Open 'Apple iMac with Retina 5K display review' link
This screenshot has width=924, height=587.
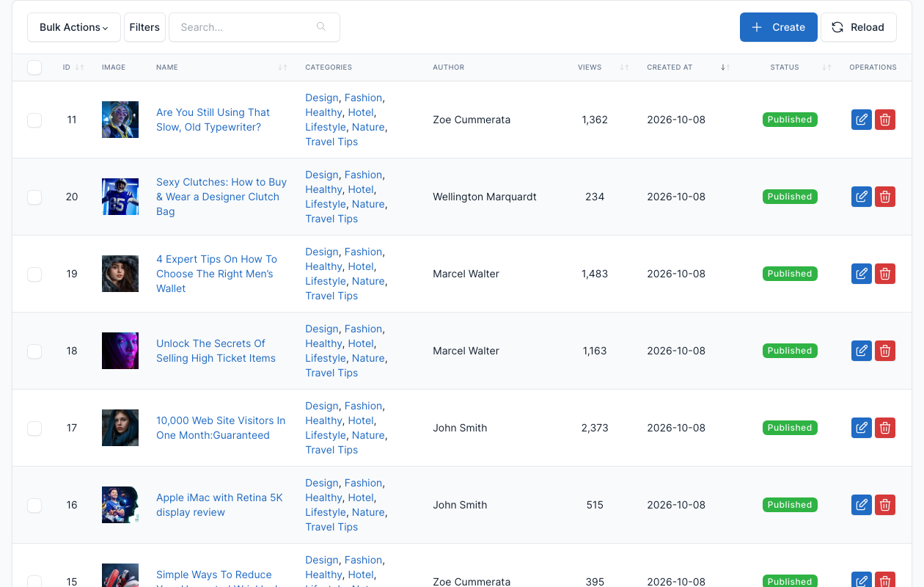(219, 505)
